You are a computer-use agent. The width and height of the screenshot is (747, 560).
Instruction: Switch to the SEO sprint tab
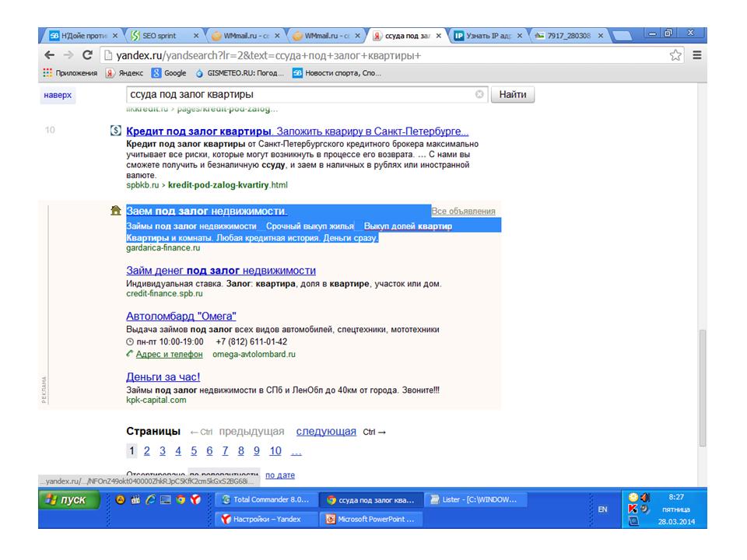click(165, 36)
